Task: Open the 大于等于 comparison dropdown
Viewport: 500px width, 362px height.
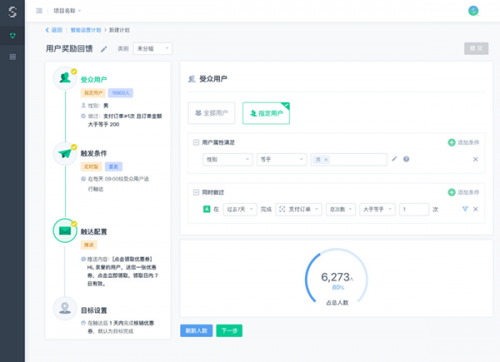Action: pyautogui.click(x=377, y=209)
